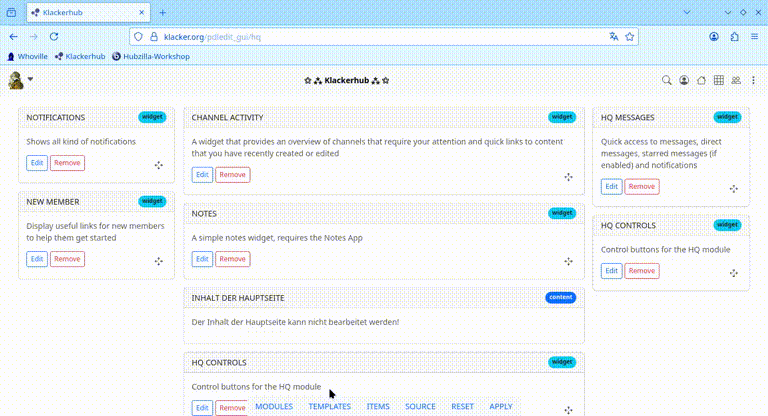Screen dimensions: 768x416
Task: Bookmark this page with the star icon
Action: 630,36
